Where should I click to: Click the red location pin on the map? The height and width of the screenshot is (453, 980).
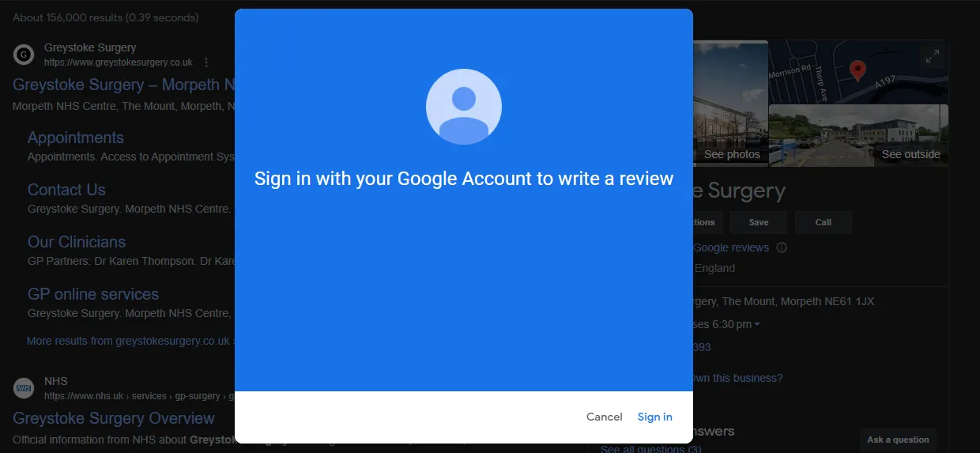tap(857, 70)
